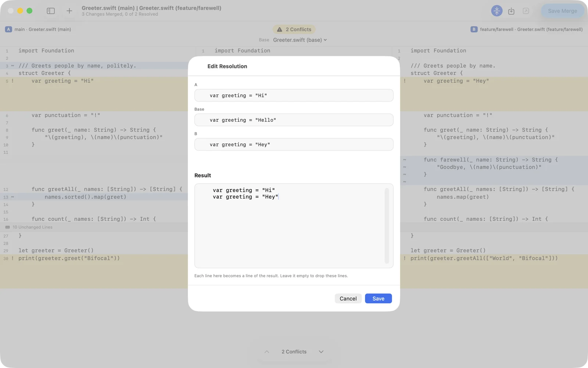Click right pane conflict marker beside "Hey"
Screen dimensions: 588x368
point(405,81)
